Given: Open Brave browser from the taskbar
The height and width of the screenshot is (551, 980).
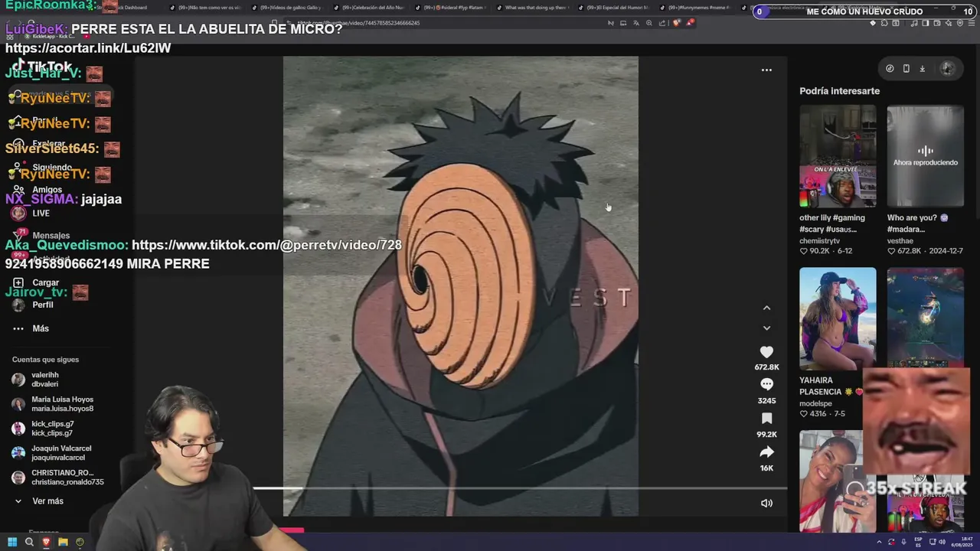Looking at the screenshot, I should tap(46, 542).
